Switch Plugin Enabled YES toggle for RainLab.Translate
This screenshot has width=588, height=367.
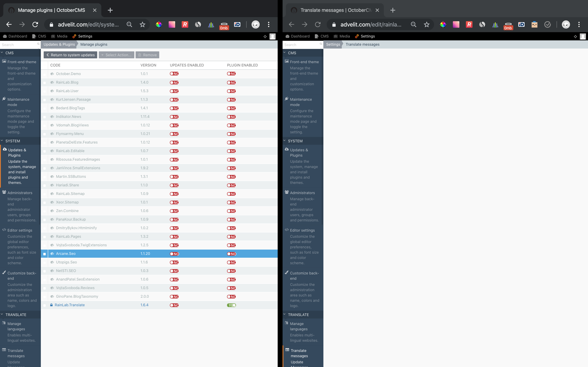click(232, 305)
